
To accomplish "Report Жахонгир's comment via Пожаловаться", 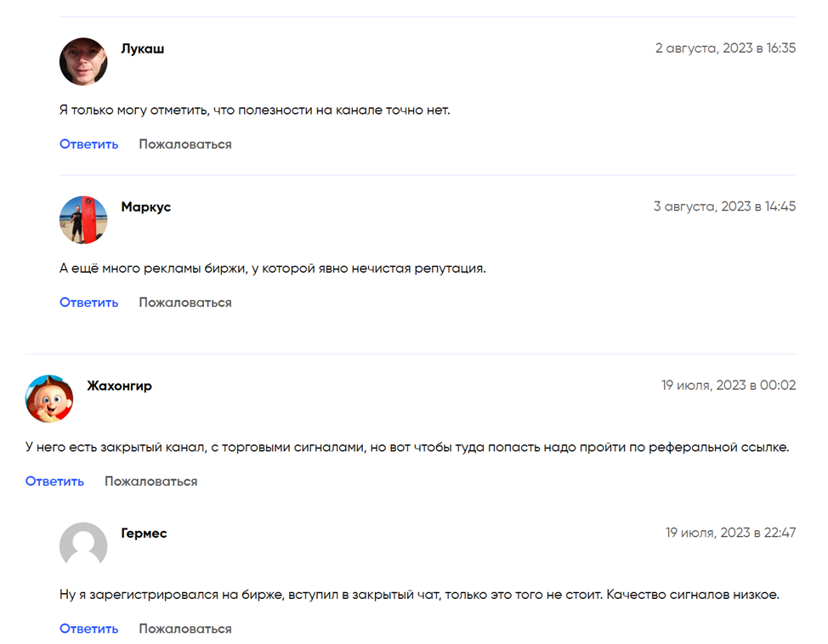I will (151, 482).
